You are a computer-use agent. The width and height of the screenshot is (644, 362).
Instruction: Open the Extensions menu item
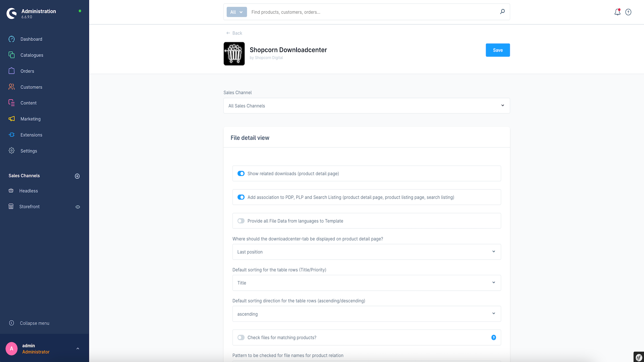point(31,135)
